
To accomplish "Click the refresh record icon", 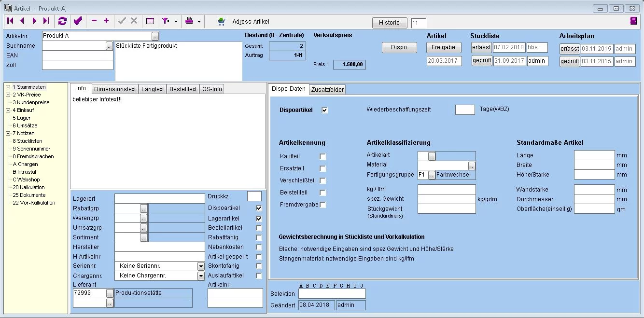I will tap(62, 21).
